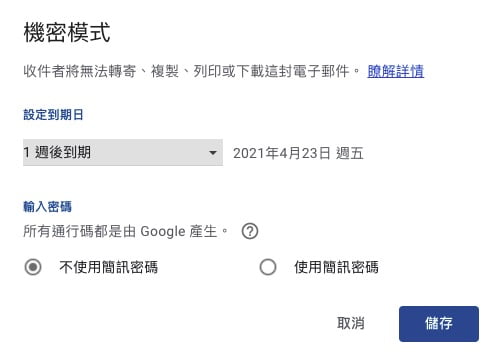Click the 1 週後到期 text in the dropdown
The width and height of the screenshot is (502, 364).
point(57,153)
